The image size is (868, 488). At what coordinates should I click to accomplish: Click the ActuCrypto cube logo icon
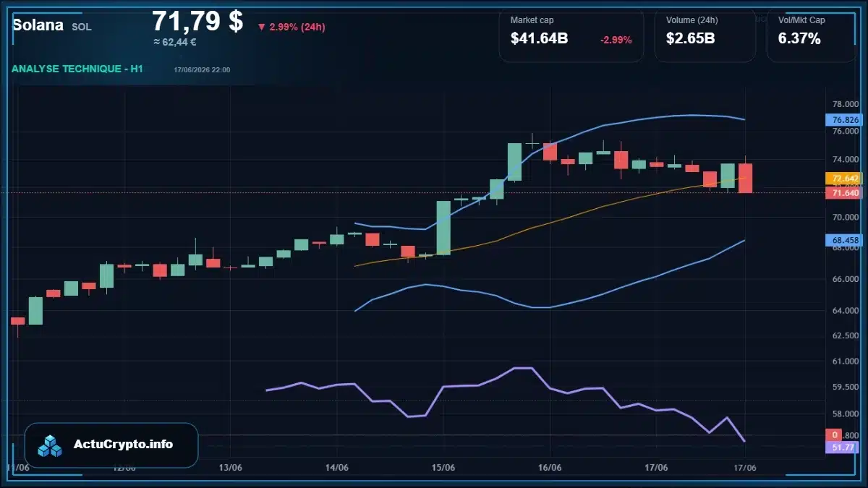pyautogui.click(x=51, y=445)
